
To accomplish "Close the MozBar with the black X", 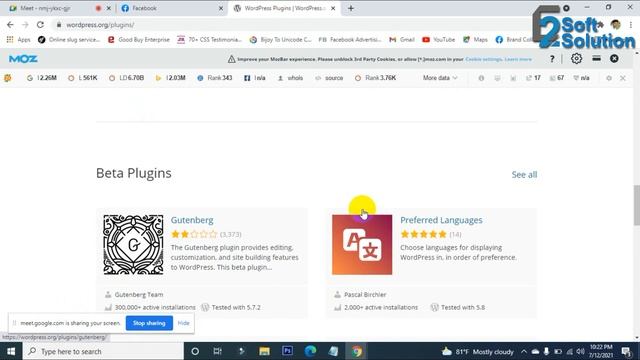I will pyautogui.click(x=614, y=59).
